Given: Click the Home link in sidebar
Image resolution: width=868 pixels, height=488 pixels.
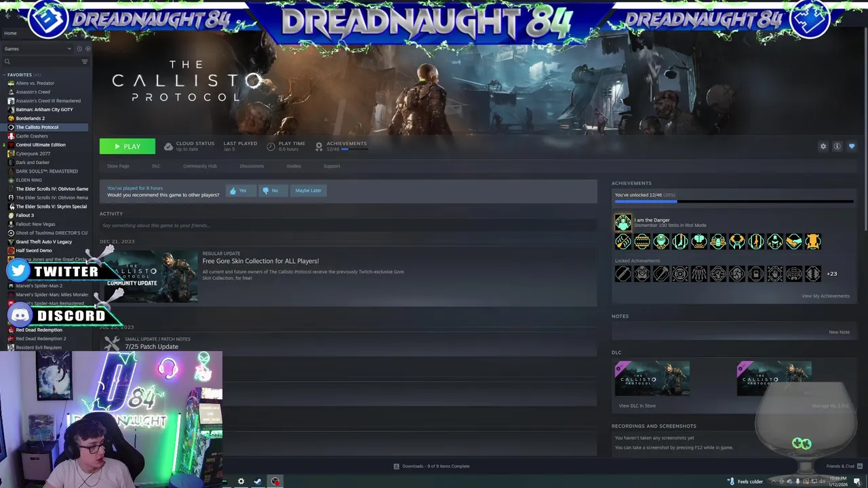Looking at the screenshot, I should (11, 33).
